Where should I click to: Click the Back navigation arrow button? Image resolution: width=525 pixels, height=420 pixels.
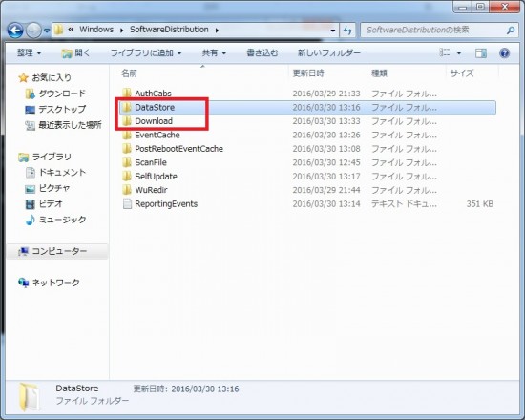coord(15,31)
